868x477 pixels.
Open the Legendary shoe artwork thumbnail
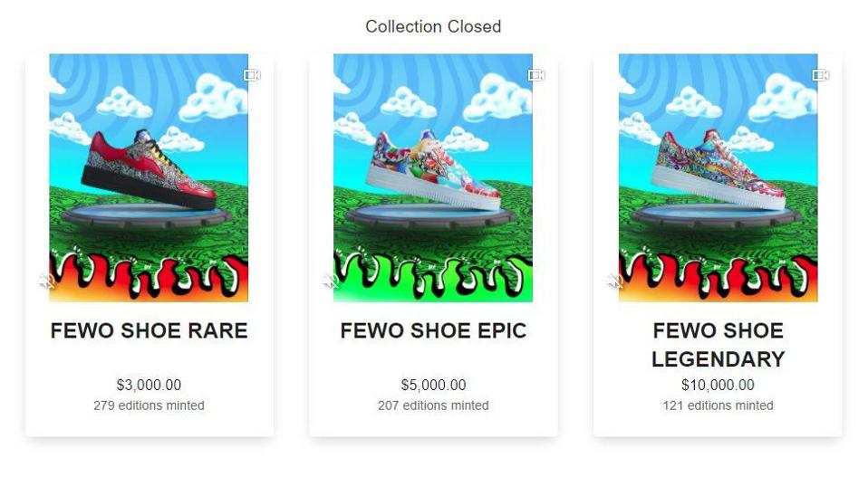tap(718, 177)
